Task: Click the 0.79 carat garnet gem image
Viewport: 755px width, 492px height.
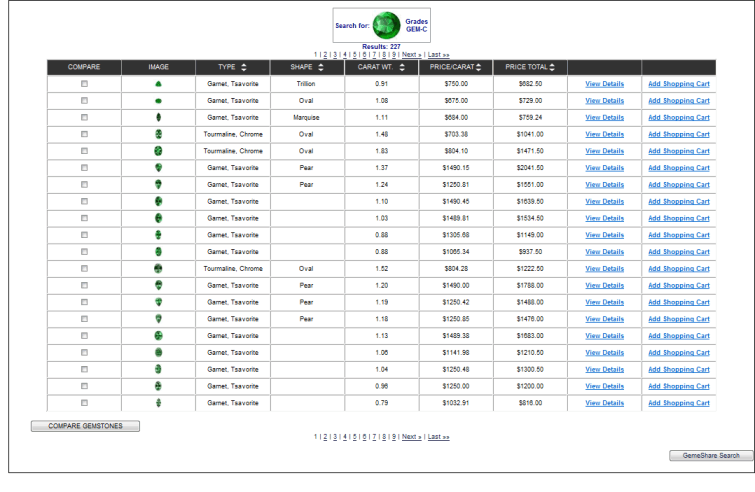Action: pyautogui.click(x=158, y=403)
